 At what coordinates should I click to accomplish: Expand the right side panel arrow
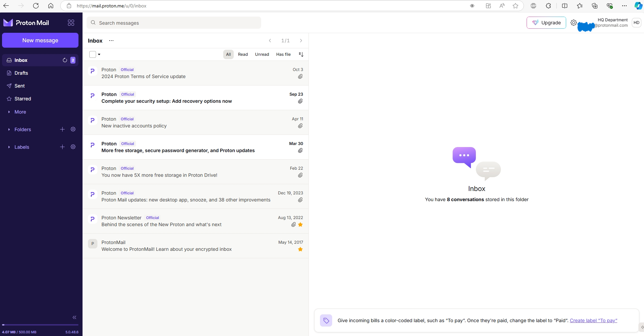[642, 327]
